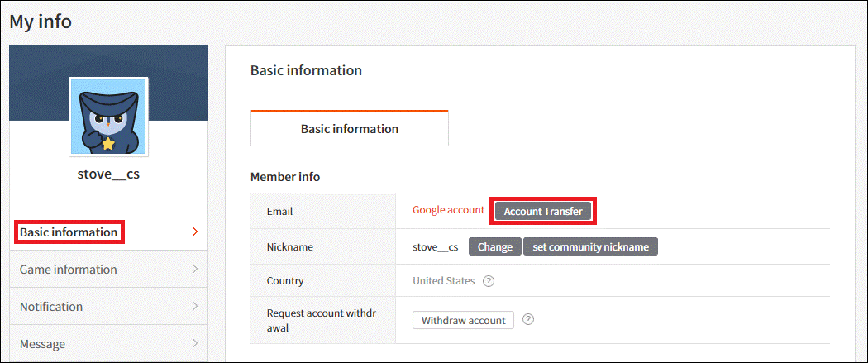
Task: Click the Account Transfer button
Action: [x=543, y=212]
